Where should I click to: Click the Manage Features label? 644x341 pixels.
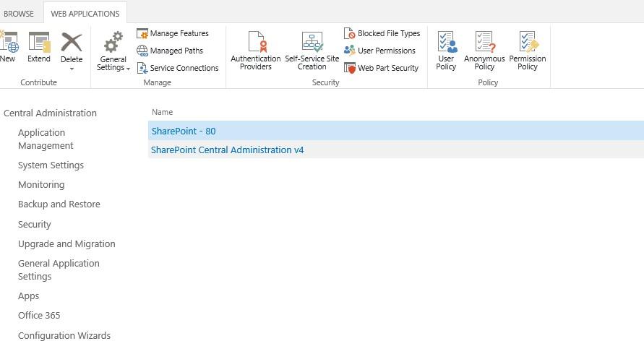pyautogui.click(x=179, y=33)
